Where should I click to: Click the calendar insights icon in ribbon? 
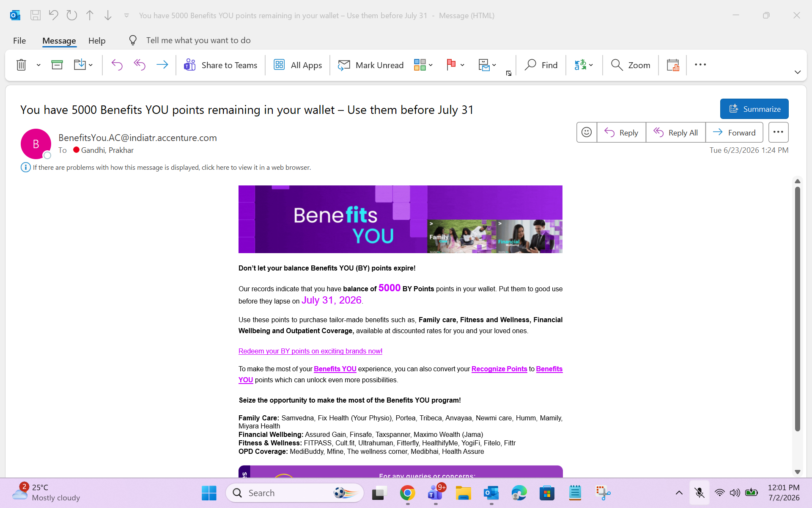coord(673,65)
